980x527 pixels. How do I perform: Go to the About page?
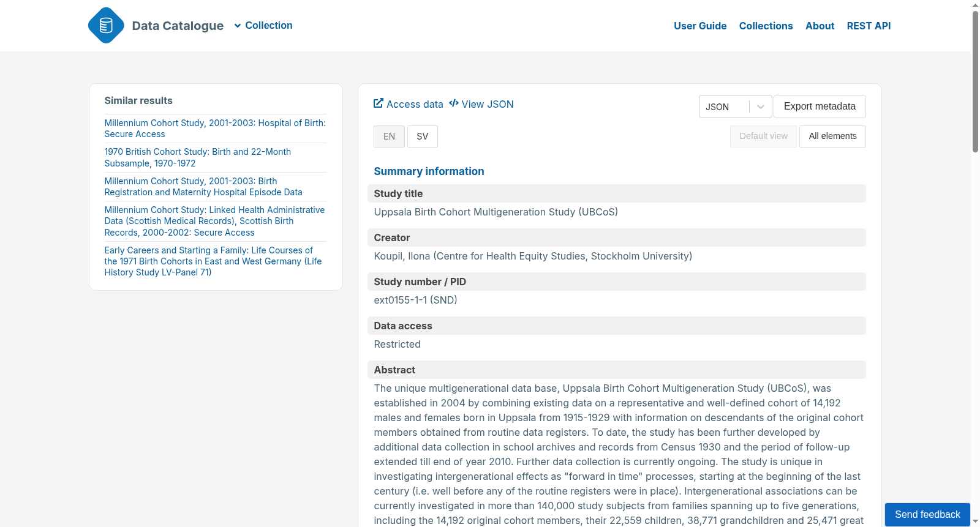(x=820, y=26)
